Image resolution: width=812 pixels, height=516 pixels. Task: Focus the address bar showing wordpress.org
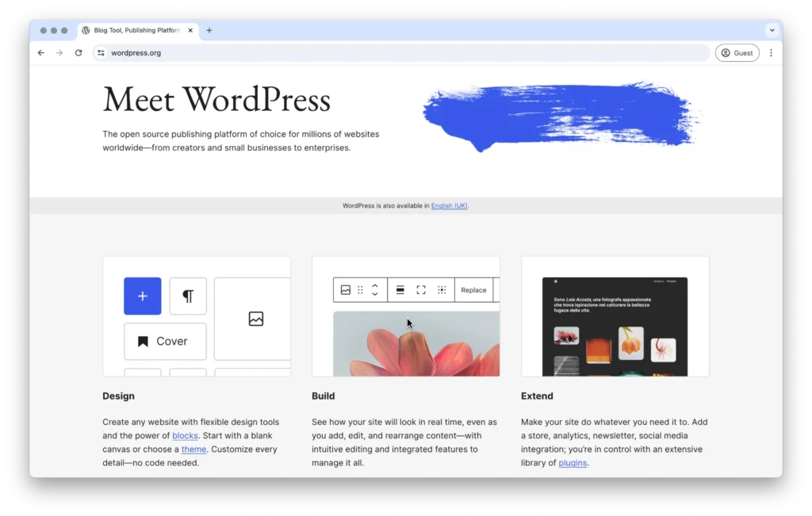point(401,53)
